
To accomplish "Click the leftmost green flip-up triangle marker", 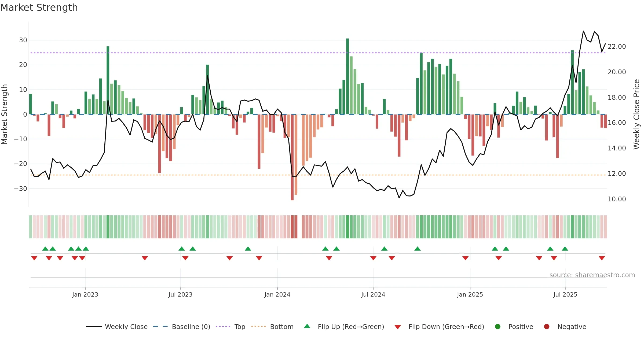I will (45, 249).
